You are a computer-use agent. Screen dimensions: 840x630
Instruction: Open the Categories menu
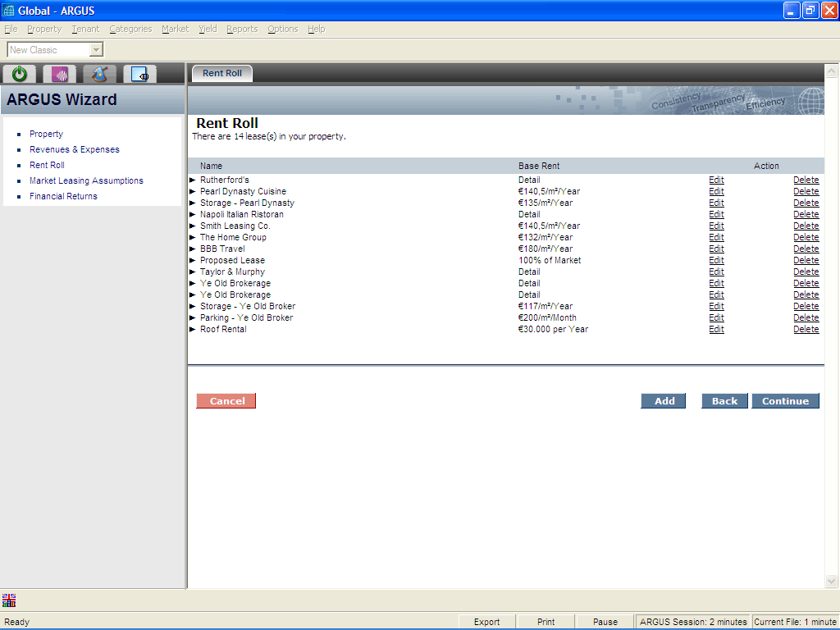pyautogui.click(x=130, y=29)
